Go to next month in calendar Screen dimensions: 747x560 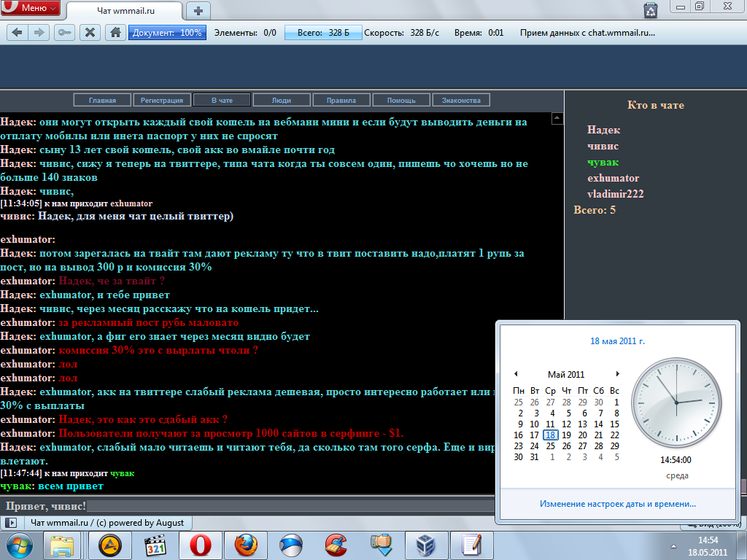[x=617, y=374]
